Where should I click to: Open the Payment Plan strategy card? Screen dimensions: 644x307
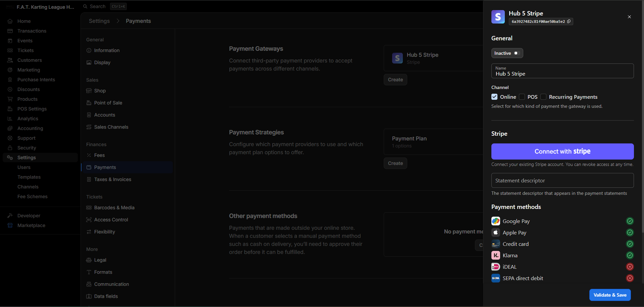point(433,142)
